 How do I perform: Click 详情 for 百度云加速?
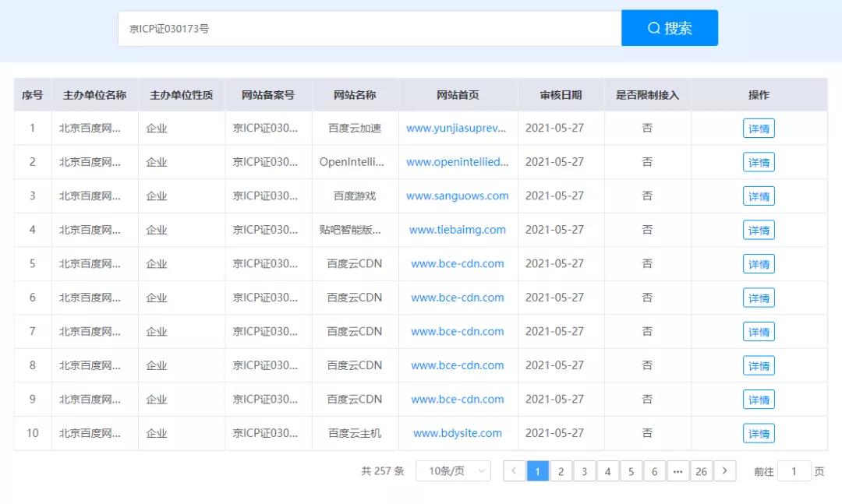(x=758, y=128)
